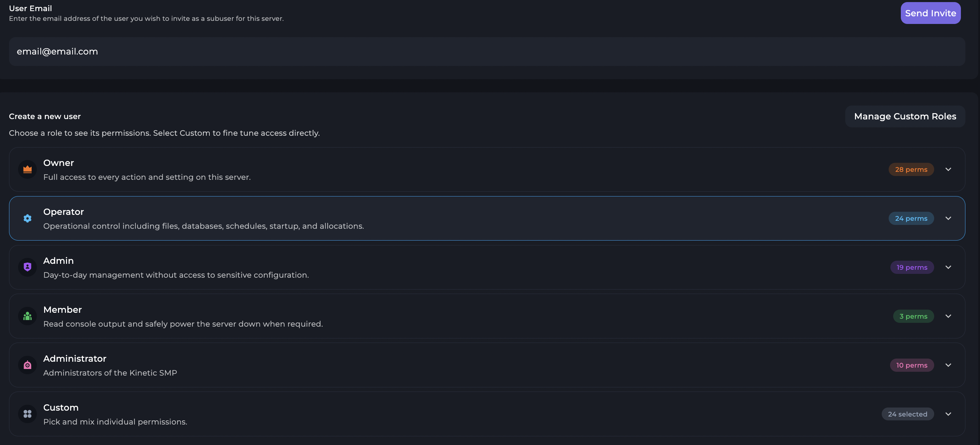Click the Member people icon

(27, 316)
